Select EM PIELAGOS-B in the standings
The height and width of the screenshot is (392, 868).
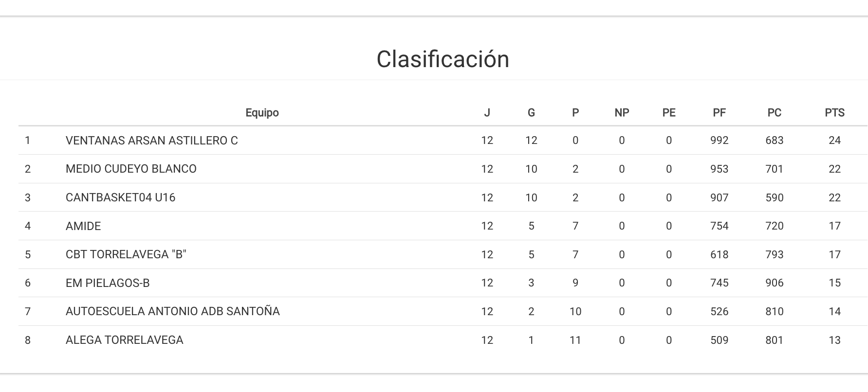coord(108,283)
